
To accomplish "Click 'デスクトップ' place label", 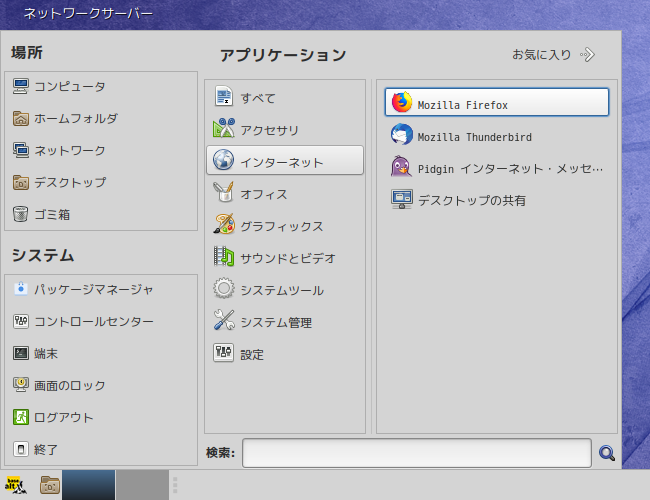I will pos(70,182).
